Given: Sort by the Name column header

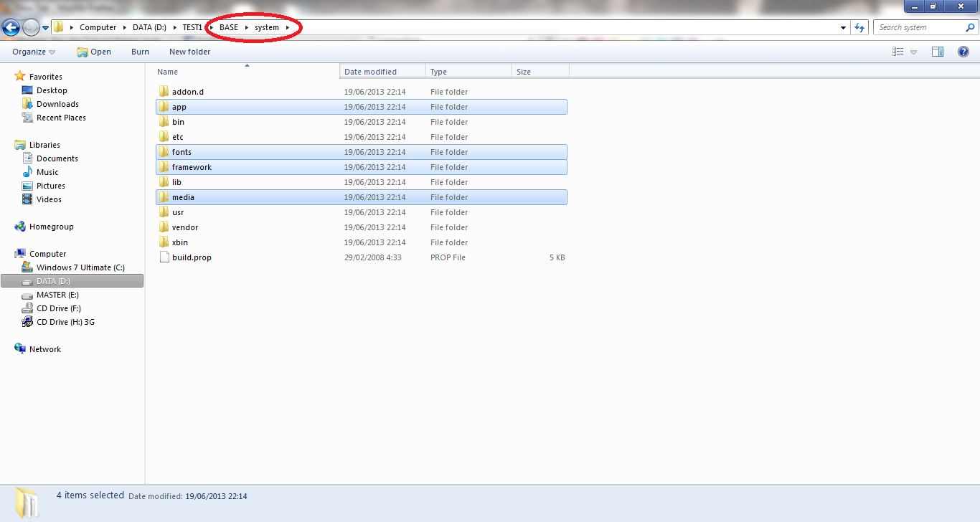Looking at the screenshot, I should [x=247, y=72].
